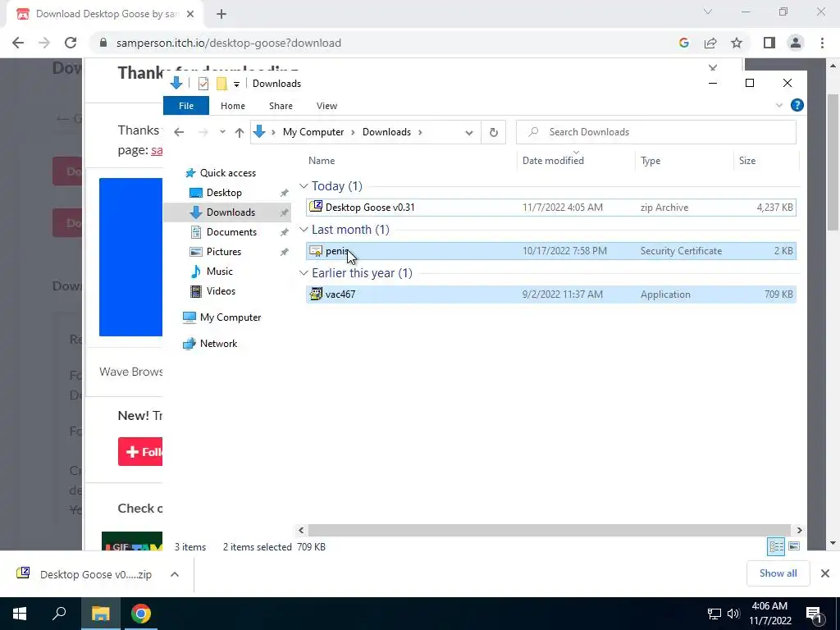This screenshot has height=630, width=840.
Task: Reload the page in Chrome
Action: [x=71, y=43]
